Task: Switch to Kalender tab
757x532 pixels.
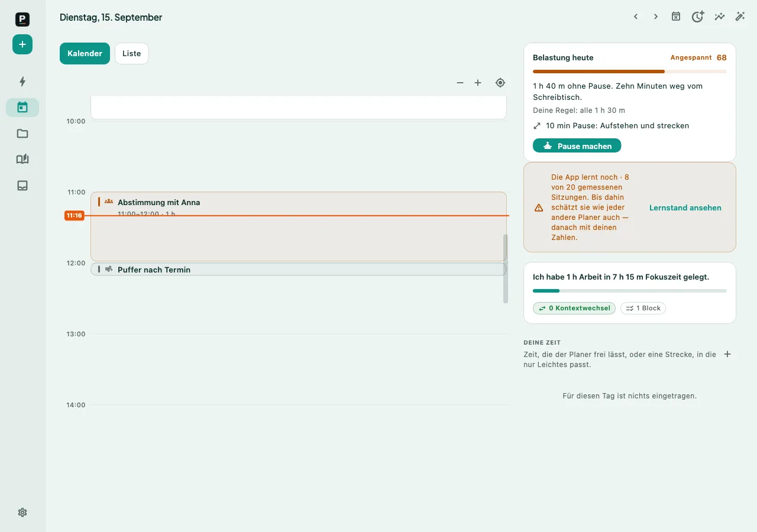Action: [x=85, y=53]
